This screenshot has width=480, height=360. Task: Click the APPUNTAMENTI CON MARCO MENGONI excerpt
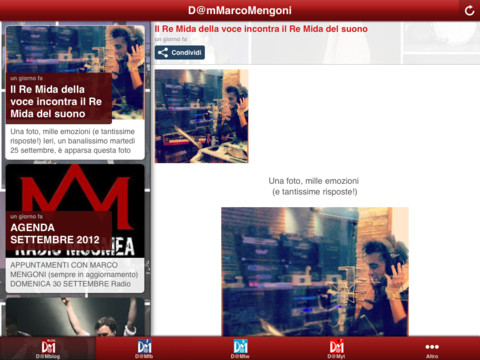(x=74, y=274)
